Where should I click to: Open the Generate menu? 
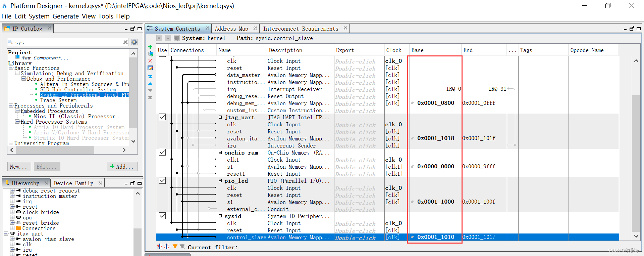coord(66,16)
